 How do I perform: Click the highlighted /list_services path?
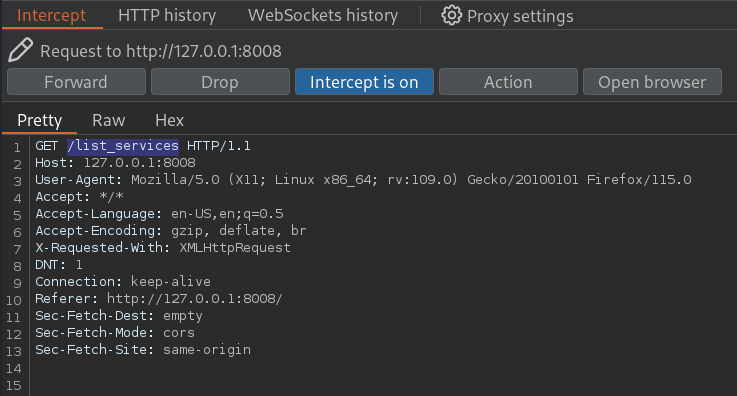click(x=123, y=146)
